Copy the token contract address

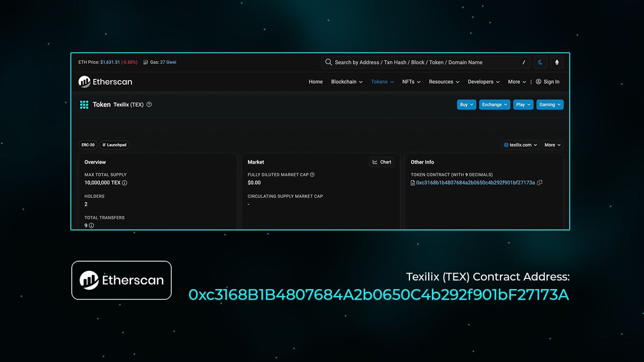(x=540, y=183)
